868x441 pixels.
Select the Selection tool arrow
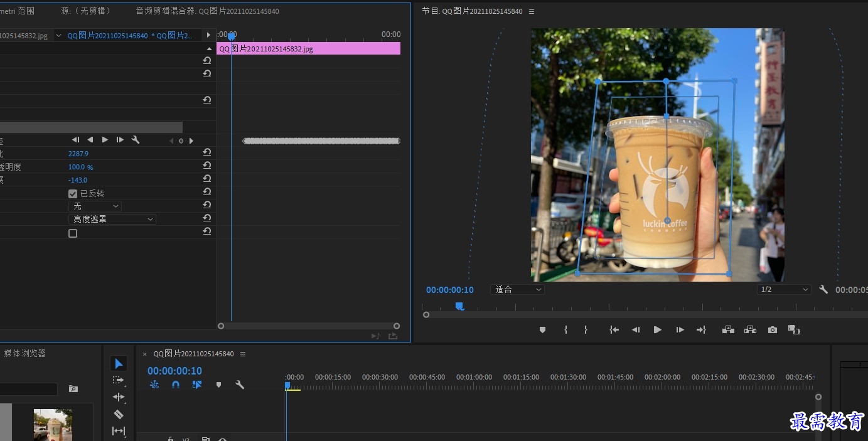[x=119, y=363]
